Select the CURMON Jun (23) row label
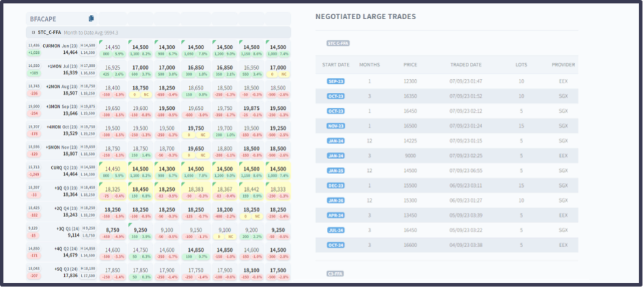644x288 pixels. [x=61, y=46]
